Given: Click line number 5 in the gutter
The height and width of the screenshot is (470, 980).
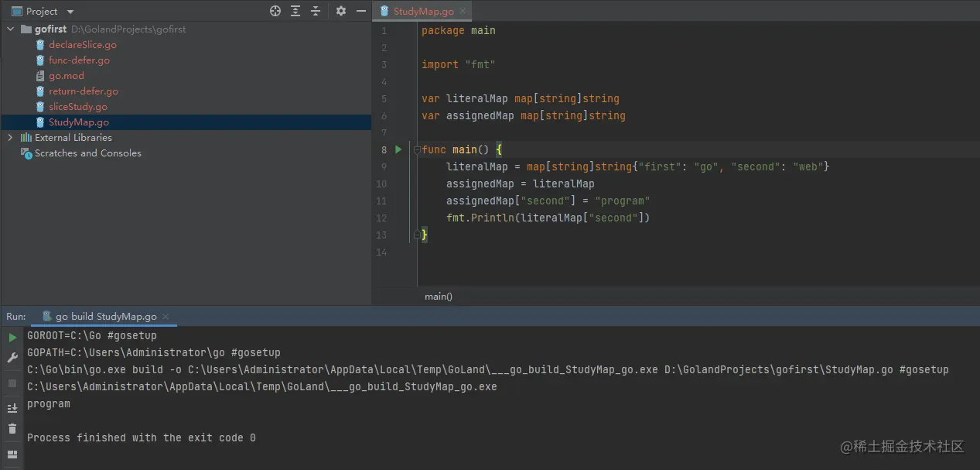Looking at the screenshot, I should coord(384,98).
